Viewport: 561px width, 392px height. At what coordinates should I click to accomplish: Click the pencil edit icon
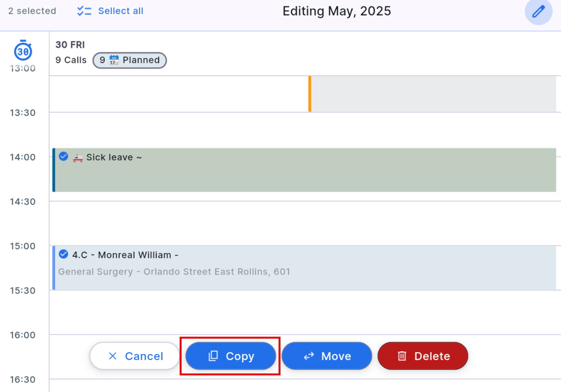(x=538, y=11)
